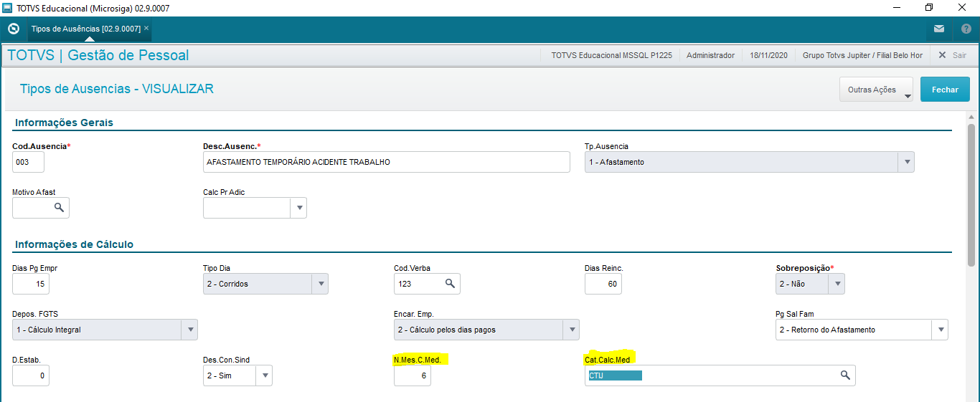The height and width of the screenshot is (402, 980).
Task: Click Informações de Cálculo section header
Action: [x=74, y=244]
